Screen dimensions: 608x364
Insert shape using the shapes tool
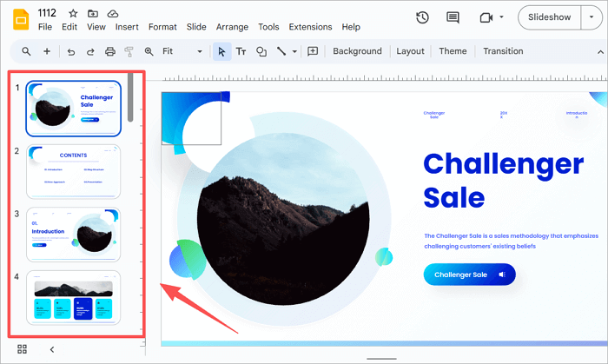[x=261, y=51]
